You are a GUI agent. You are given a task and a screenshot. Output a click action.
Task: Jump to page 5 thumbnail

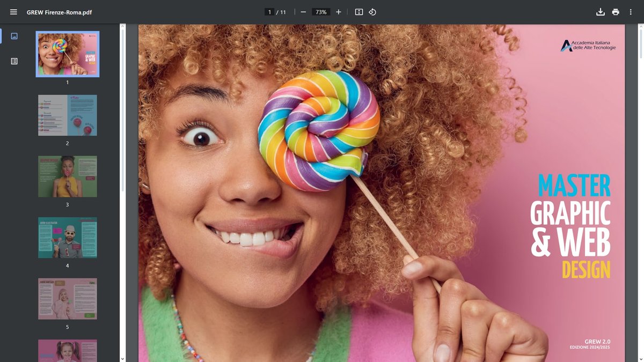(x=68, y=299)
